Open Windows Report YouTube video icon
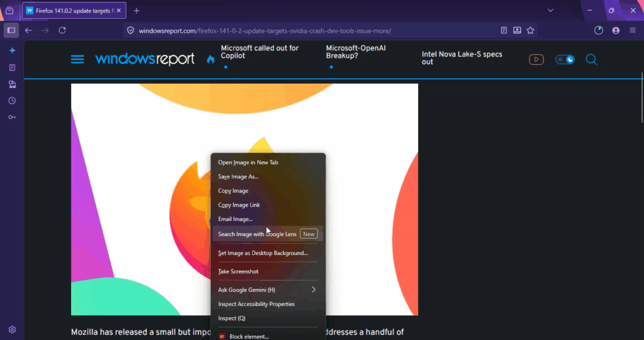Image resolution: width=644 pixels, height=340 pixels. coord(536,59)
